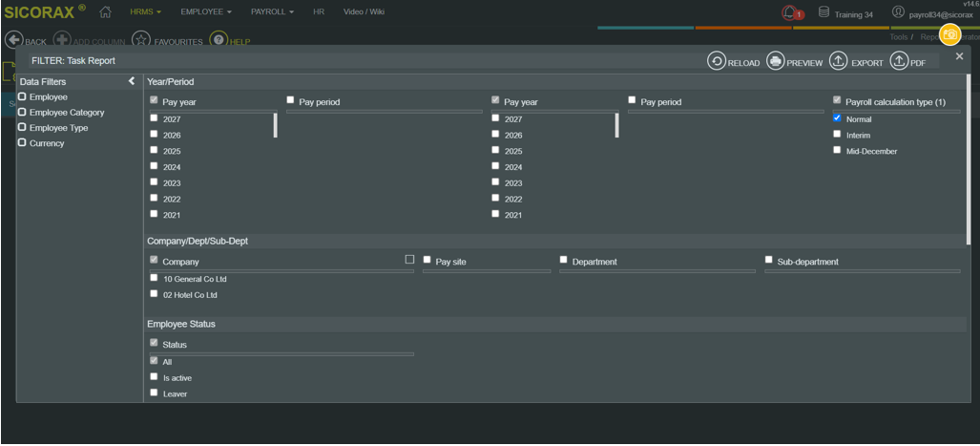
Task: Click the Export upload icon
Action: (838, 61)
